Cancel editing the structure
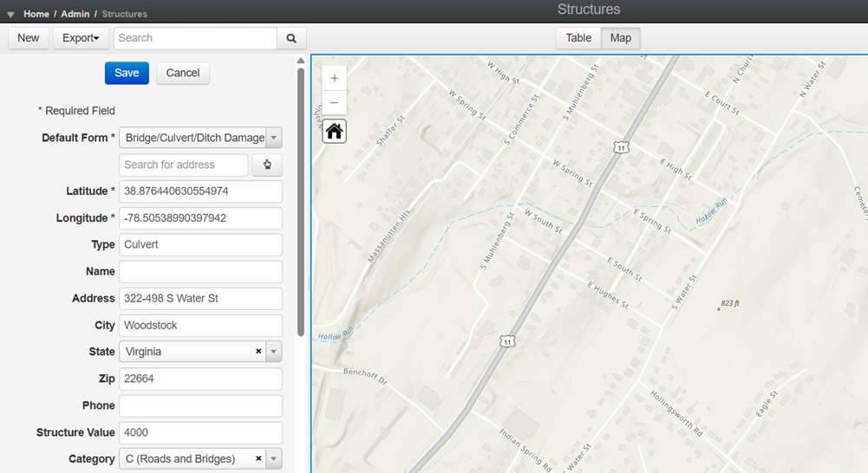Screen dimensions: 868x473 click(x=183, y=73)
